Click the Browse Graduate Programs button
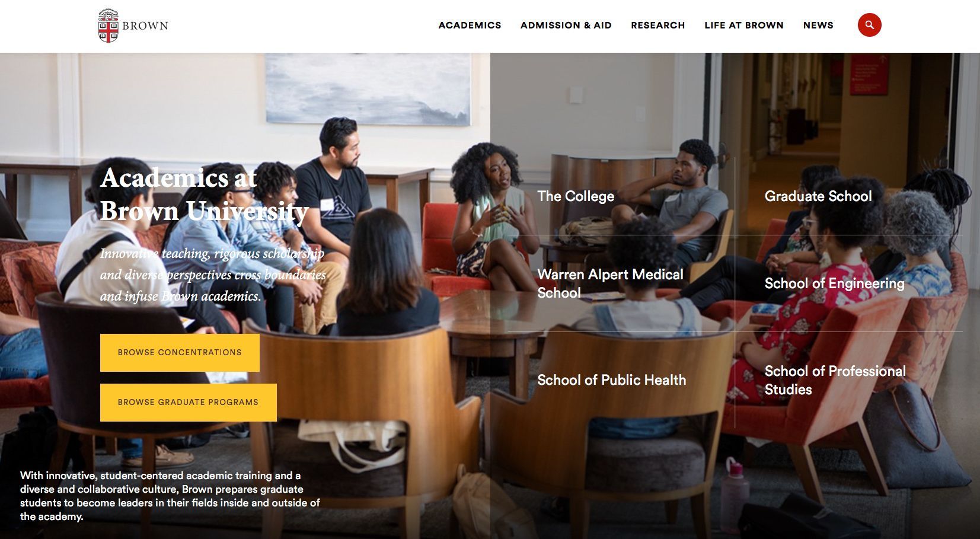The image size is (980, 539). point(188,403)
